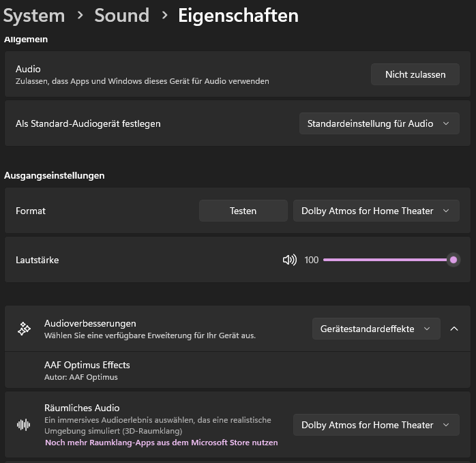
Task: Click Testen to test the audio format
Action: 243,211
